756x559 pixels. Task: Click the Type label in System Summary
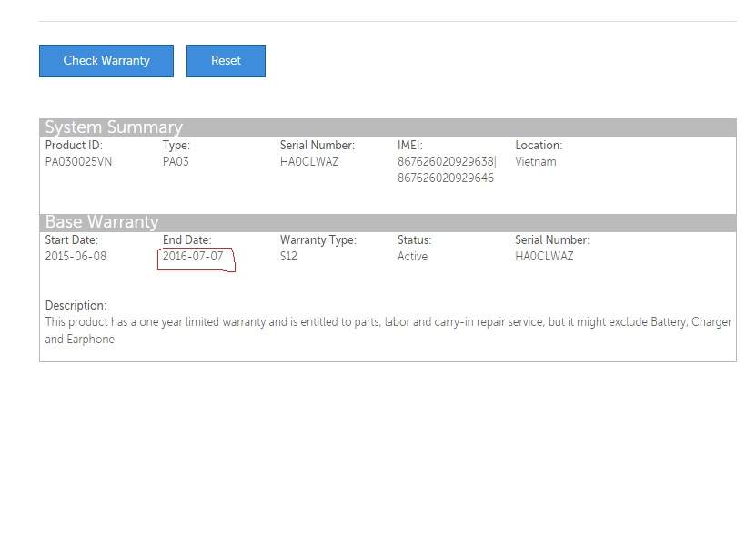click(176, 145)
